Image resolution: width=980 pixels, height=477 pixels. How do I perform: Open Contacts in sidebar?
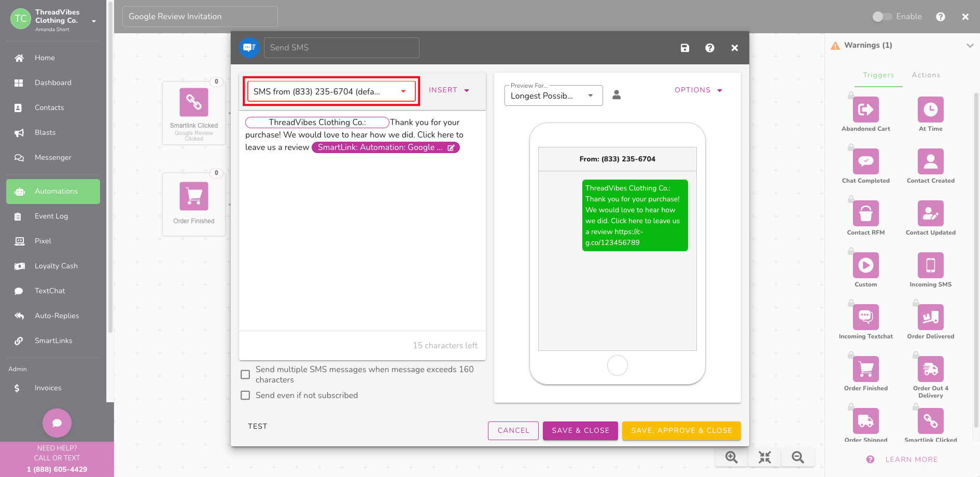53,107
